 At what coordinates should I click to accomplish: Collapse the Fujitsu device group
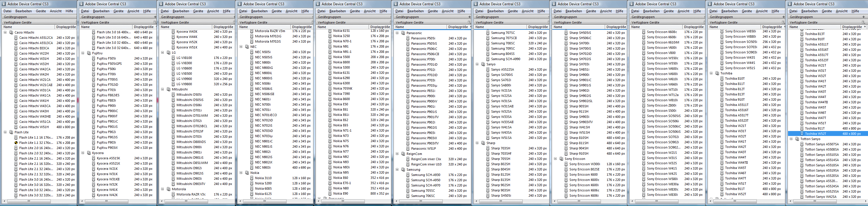coord(83,53)
